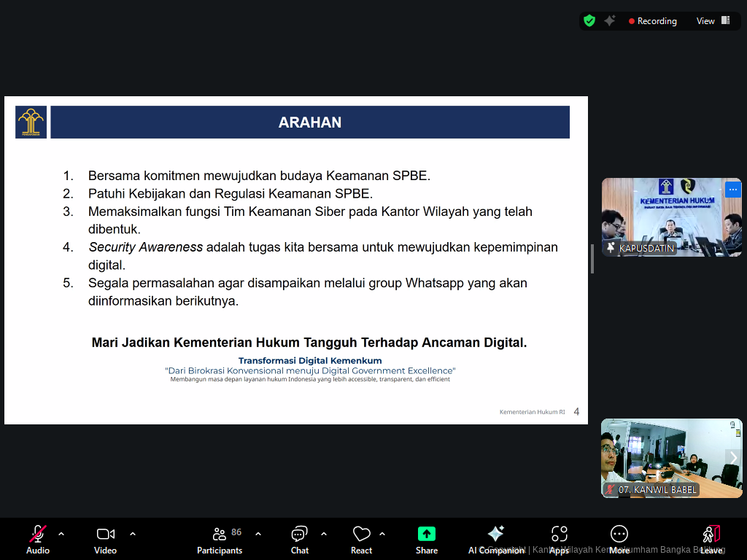Toggle recording via the Recording indicator
Viewport: 747px width, 560px height.
[x=653, y=20]
